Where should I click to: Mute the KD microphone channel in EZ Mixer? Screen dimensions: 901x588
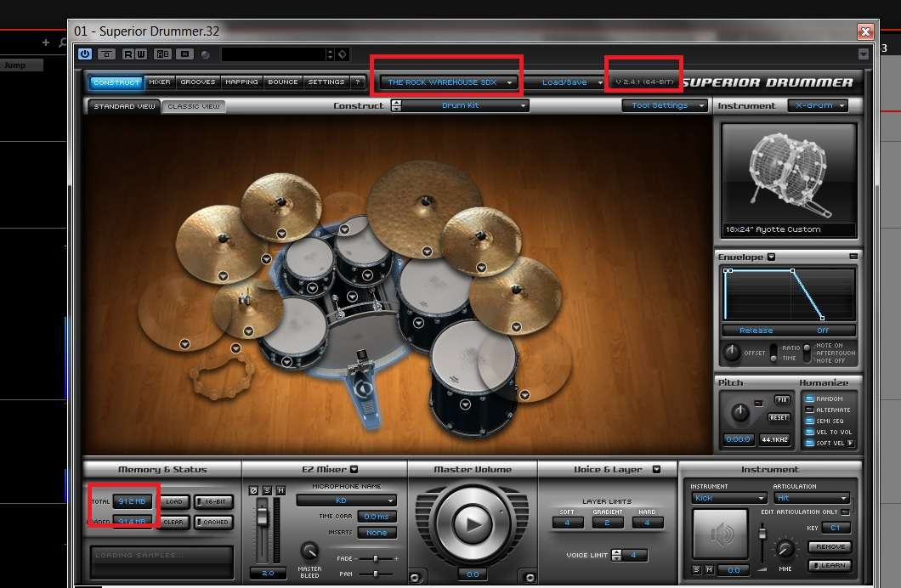click(280, 490)
